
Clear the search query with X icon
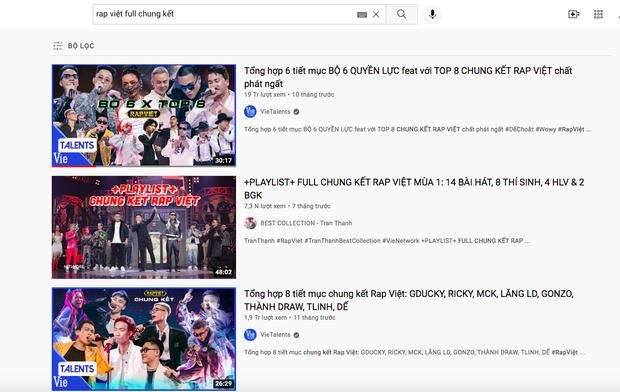coord(376,14)
